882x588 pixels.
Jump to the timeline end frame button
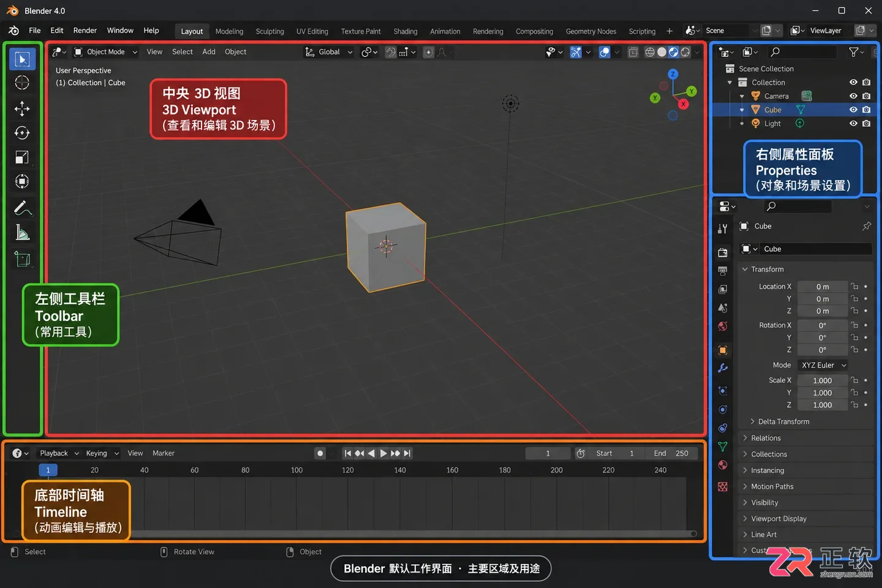pyautogui.click(x=407, y=453)
